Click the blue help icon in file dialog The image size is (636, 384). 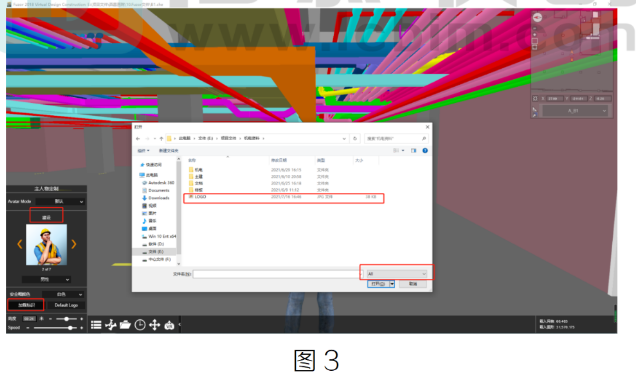point(425,150)
